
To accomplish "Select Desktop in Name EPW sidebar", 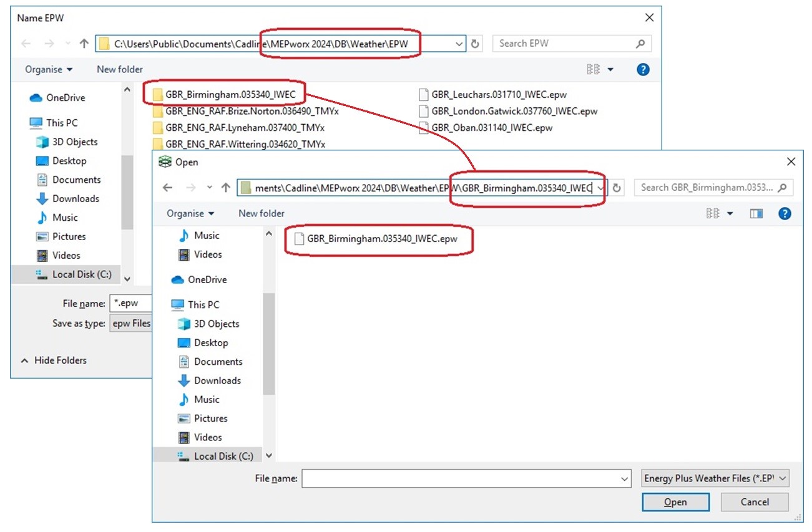I will pyautogui.click(x=61, y=160).
